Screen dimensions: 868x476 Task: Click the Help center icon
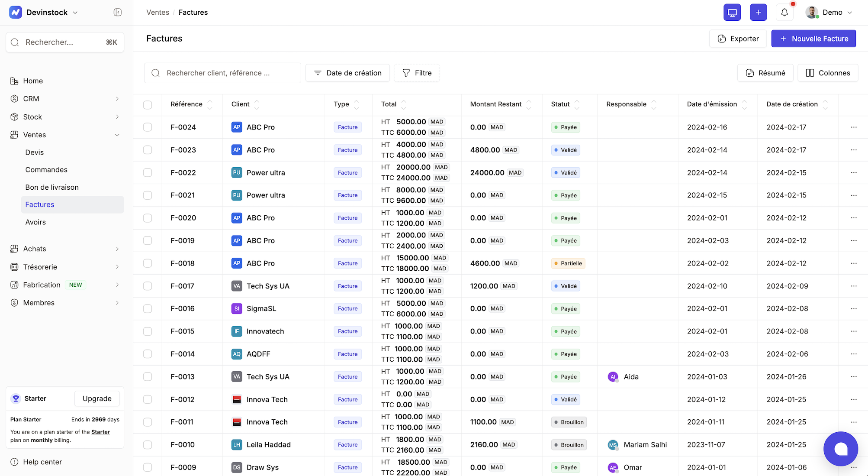click(14, 462)
